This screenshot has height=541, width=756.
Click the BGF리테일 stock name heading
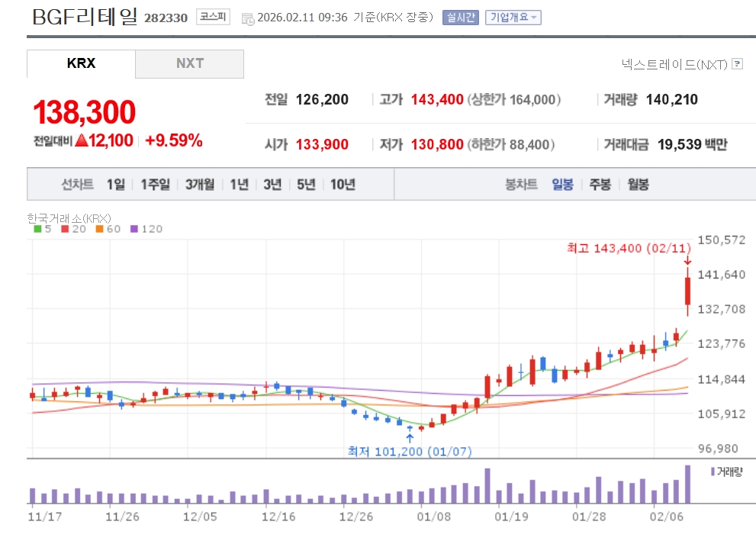point(85,17)
